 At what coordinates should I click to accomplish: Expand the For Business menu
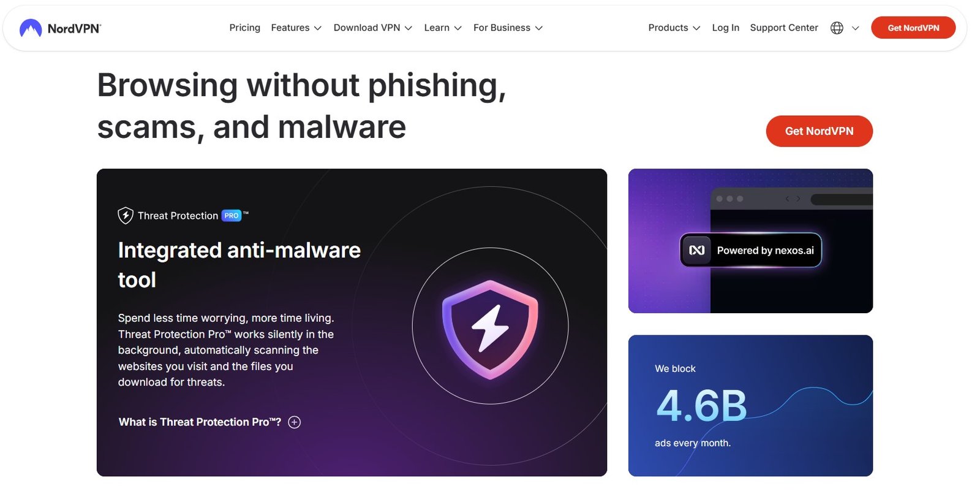tap(508, 28)
